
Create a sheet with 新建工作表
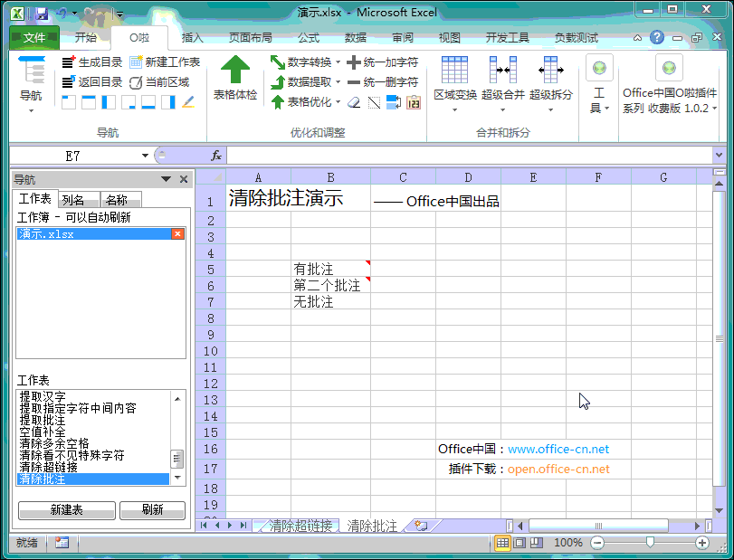(x=165, y=62)
